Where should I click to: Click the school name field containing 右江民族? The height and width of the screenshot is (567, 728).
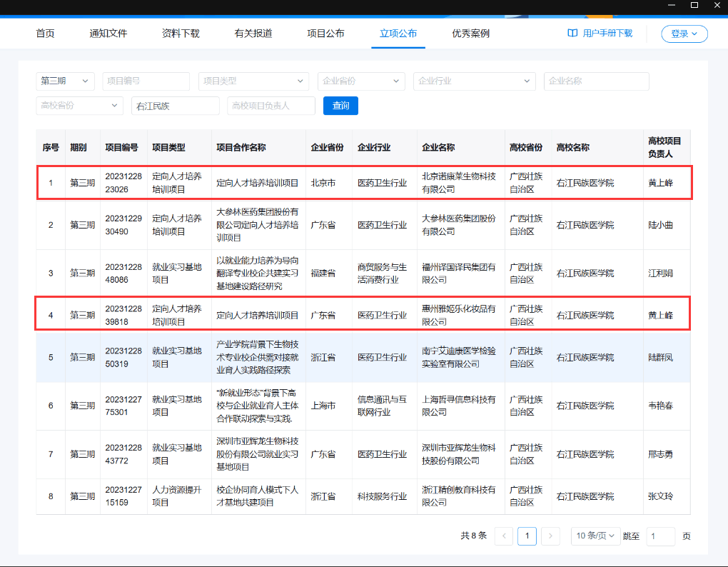coord(175,106)
